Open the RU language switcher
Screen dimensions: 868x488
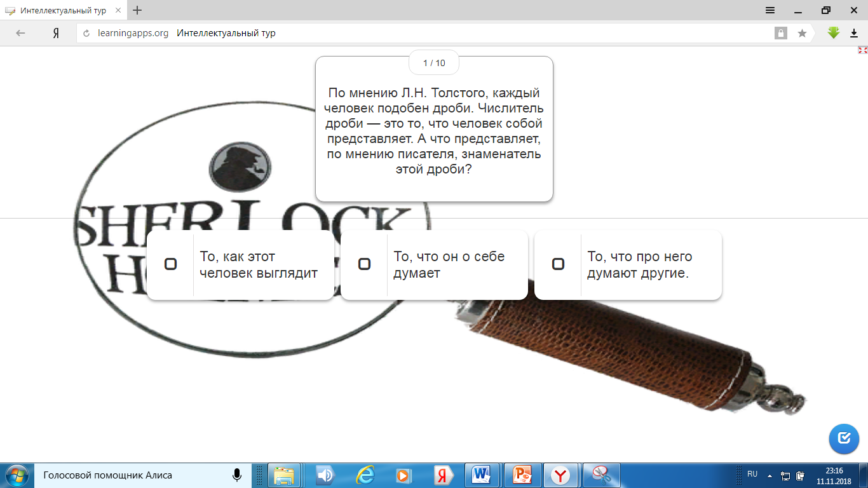752,474
